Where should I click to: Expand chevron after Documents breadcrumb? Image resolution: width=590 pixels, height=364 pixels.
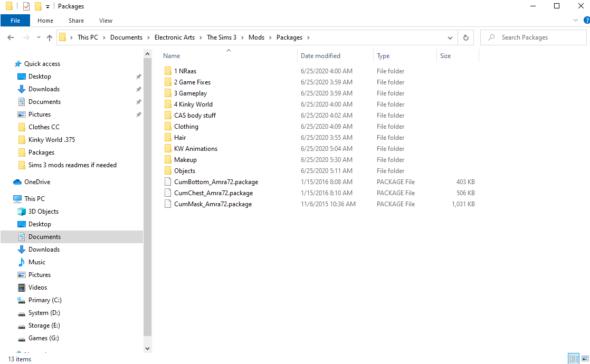[x=148, y=37]
